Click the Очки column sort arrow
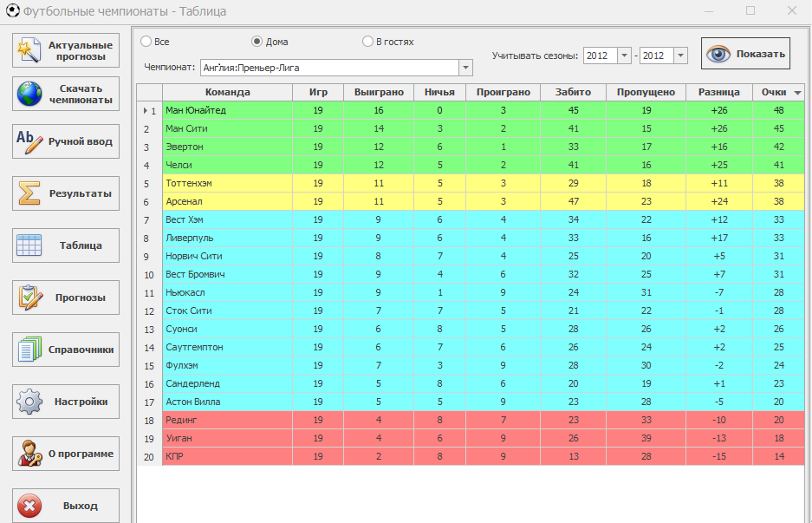Screen dimensions: 812x523 click(x=797, y=93)
